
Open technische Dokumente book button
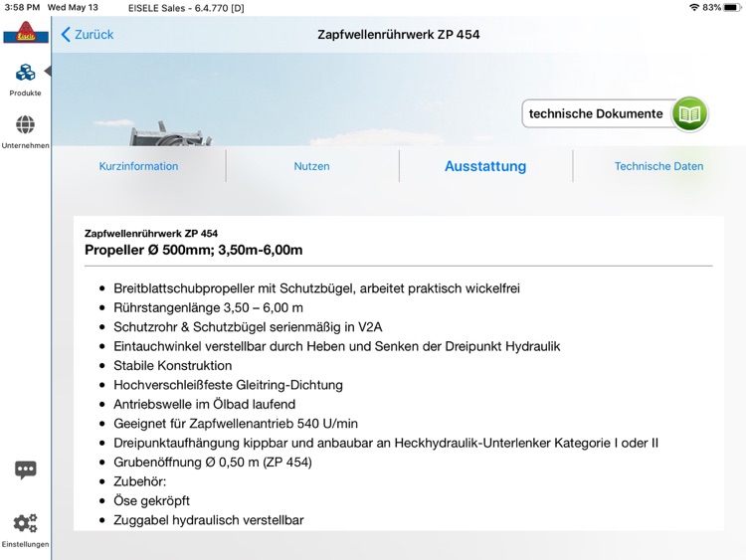pos(689,113)
